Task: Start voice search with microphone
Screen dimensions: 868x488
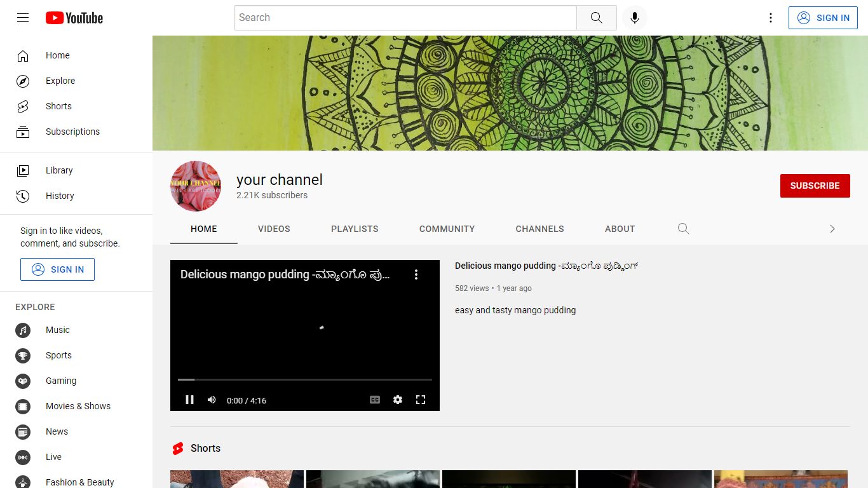Action: click(x=634, y=18)
